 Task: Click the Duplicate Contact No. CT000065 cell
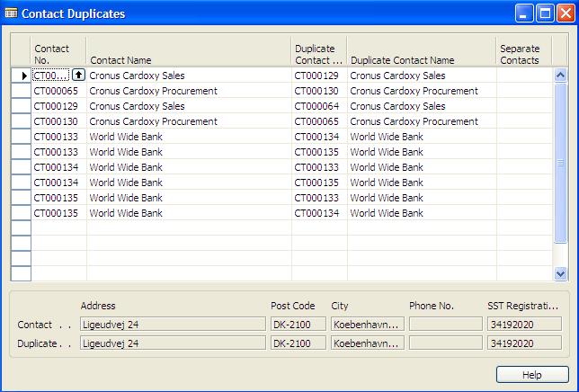(319, 121)
